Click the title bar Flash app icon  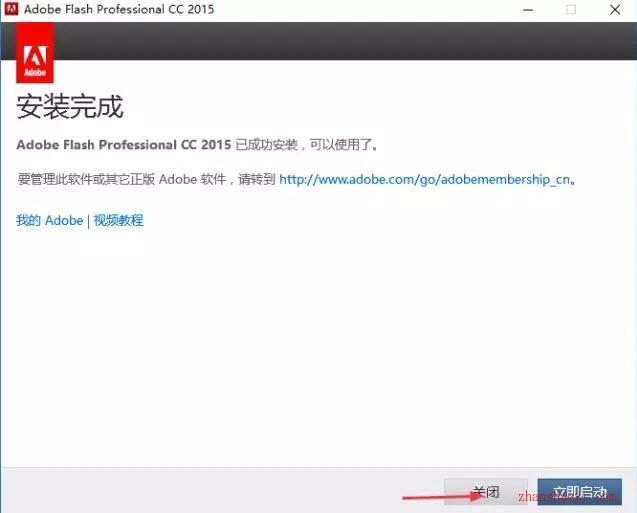(x=11, y=9)
